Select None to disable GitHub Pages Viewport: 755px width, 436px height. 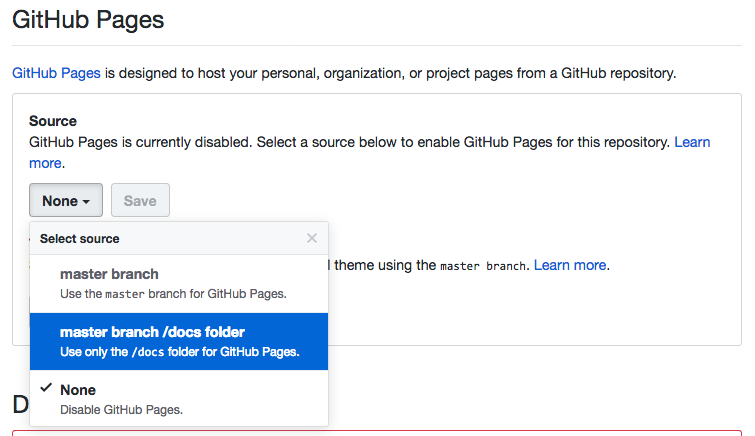pyautogui.click(x=179, y=398)
